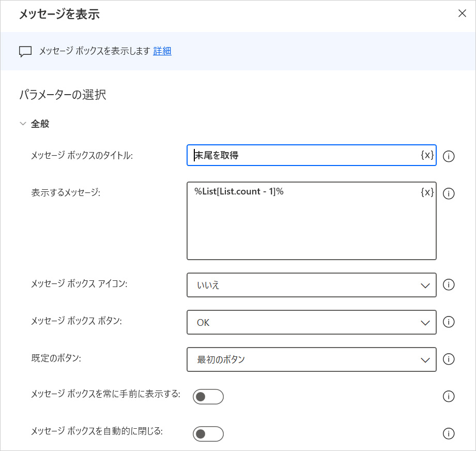Open the 詳細 link
This screenshot has width=476, height=451.
[x=162, y=51]
